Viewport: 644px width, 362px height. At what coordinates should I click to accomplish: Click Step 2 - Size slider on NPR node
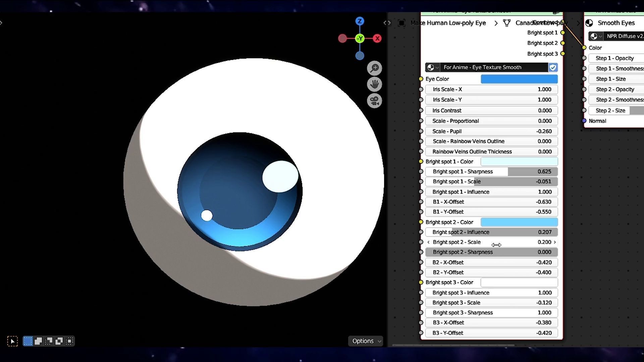coord(616,111)
